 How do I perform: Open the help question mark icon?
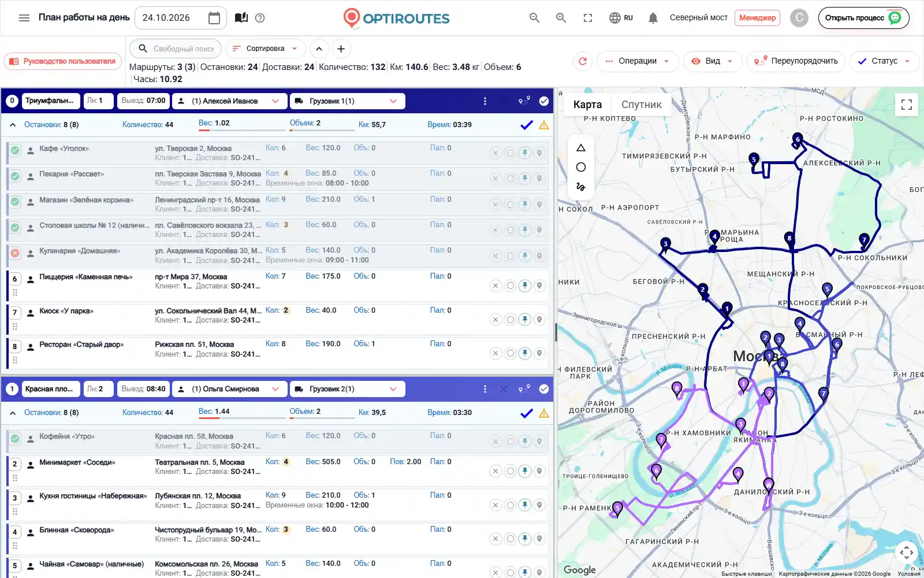(x=260, y=18)
